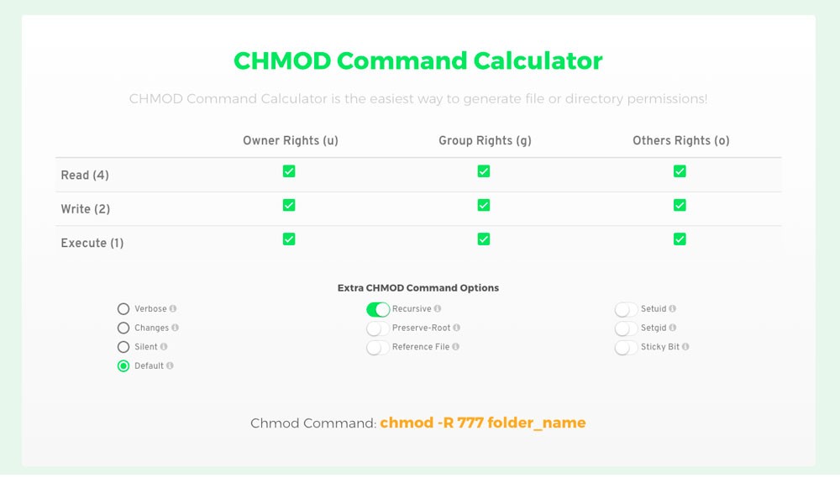Select the Verbose radio button
Viewport: 840px width, 504px height.
[123, 309]
